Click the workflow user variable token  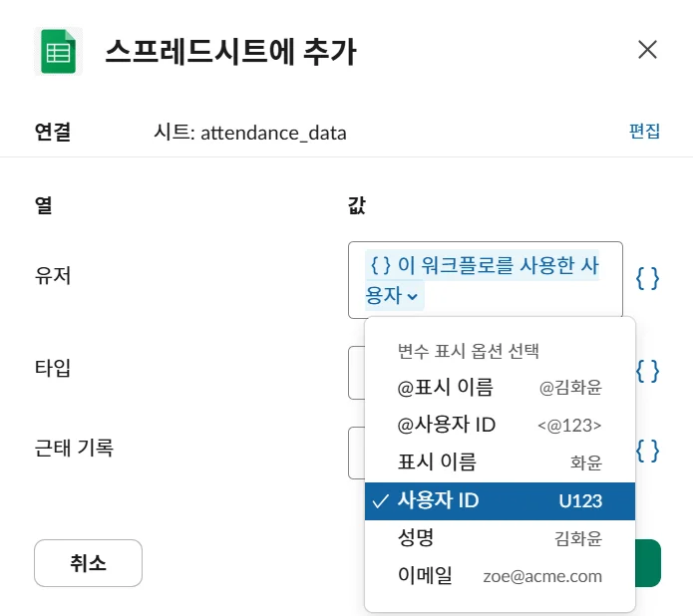pos(484,267)
